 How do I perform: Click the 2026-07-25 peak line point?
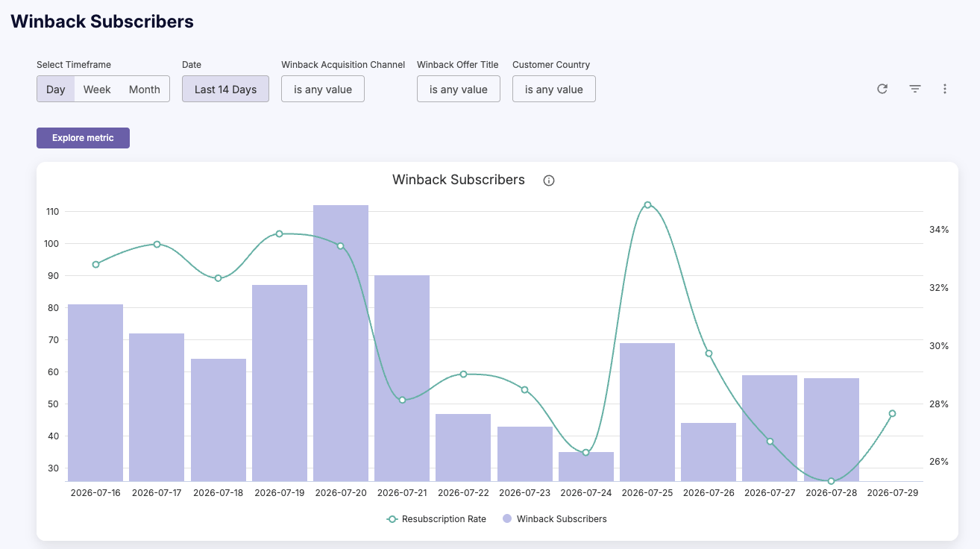coord(647,204)
